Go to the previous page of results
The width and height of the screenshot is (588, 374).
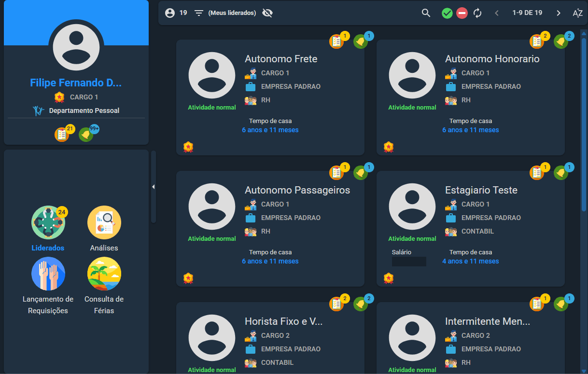[497, 13]
